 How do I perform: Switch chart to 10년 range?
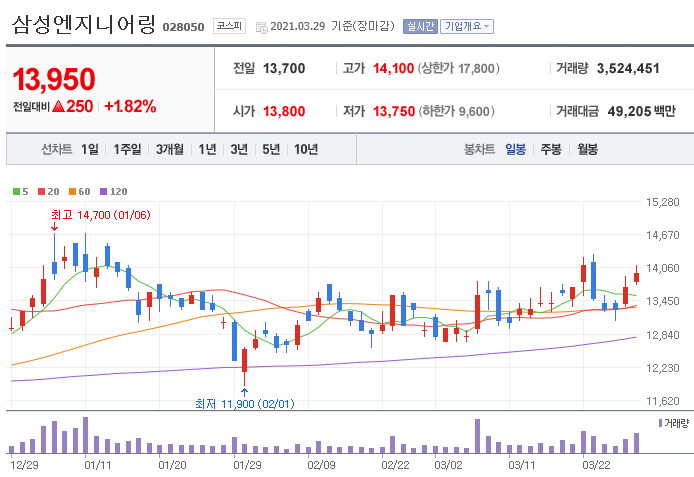[306, 150]
